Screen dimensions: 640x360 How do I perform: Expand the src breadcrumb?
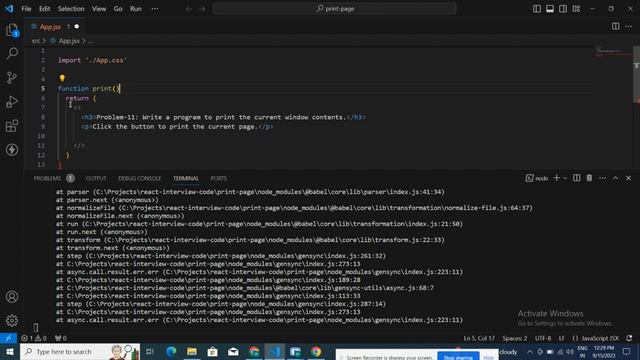point(36,41)
